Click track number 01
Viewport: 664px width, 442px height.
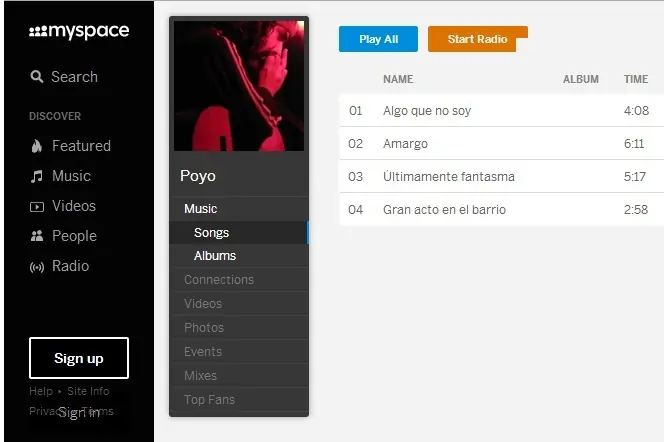(355, 110)
